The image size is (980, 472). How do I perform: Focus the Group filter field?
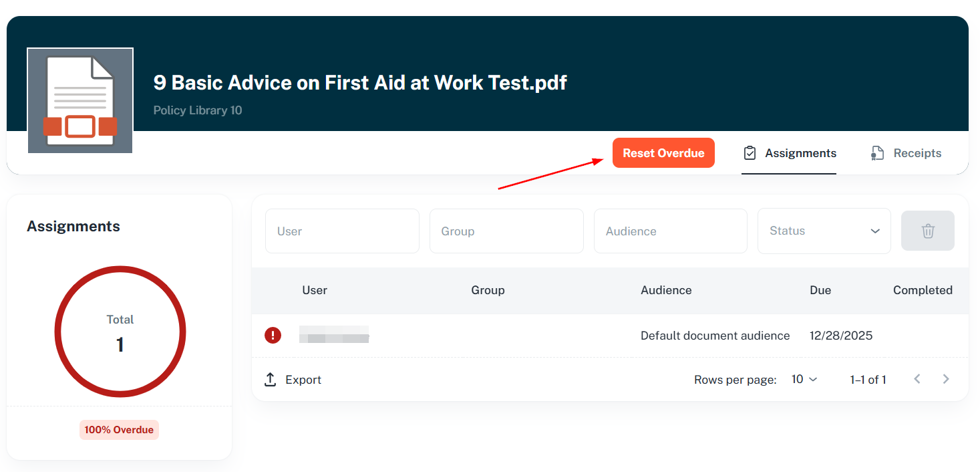(x=506, y=231)
